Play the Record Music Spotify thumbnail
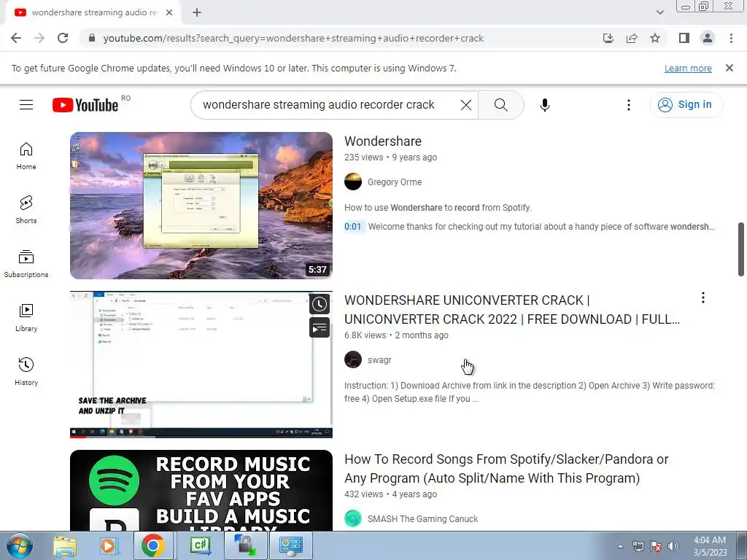Screen dimensions: 747x560 201,491
